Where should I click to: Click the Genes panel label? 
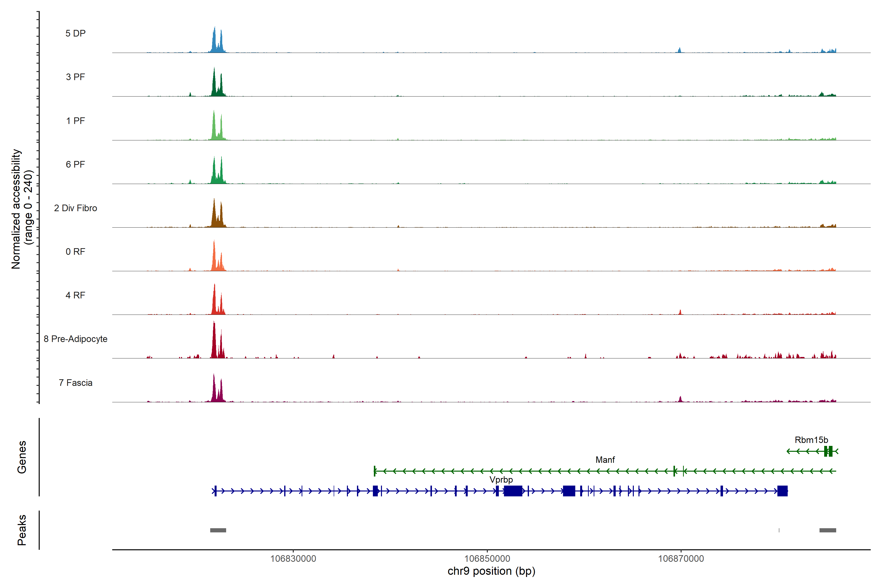click(x=22, y=457)
